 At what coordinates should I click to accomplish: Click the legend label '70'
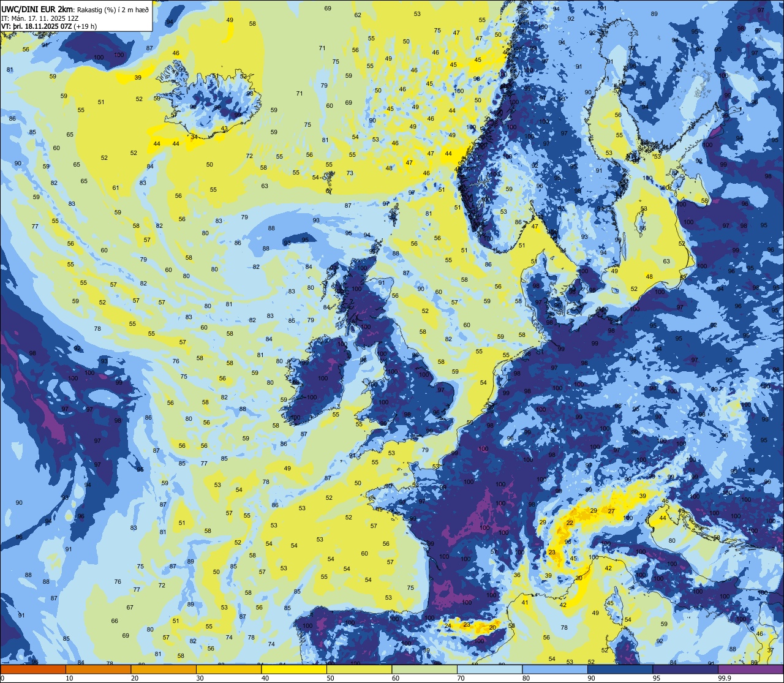461,678
